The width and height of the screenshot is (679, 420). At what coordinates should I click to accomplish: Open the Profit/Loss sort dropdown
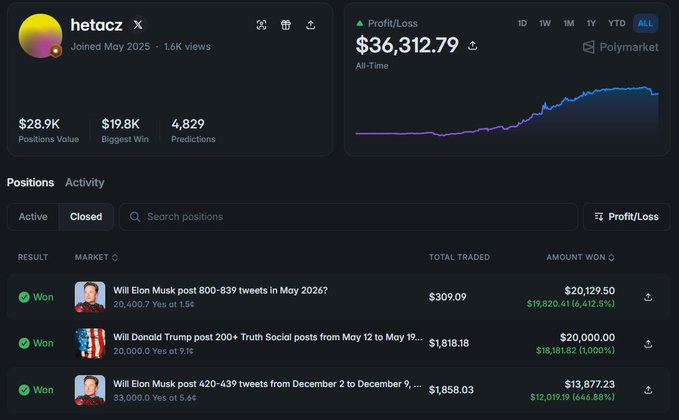point(627,216)
